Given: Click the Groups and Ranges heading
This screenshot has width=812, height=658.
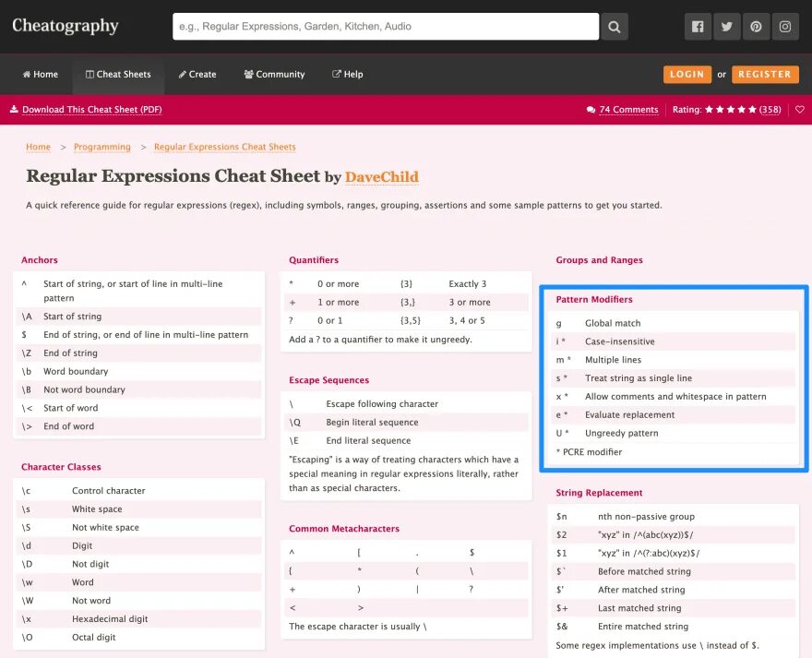Looking at the screenshot, I should click(599, 260).
